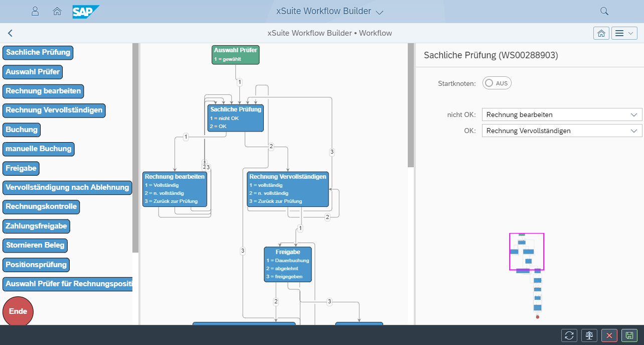Click the minimap viewport rectangle
Viewport: 644px width, 345px height.
[526, 251]
